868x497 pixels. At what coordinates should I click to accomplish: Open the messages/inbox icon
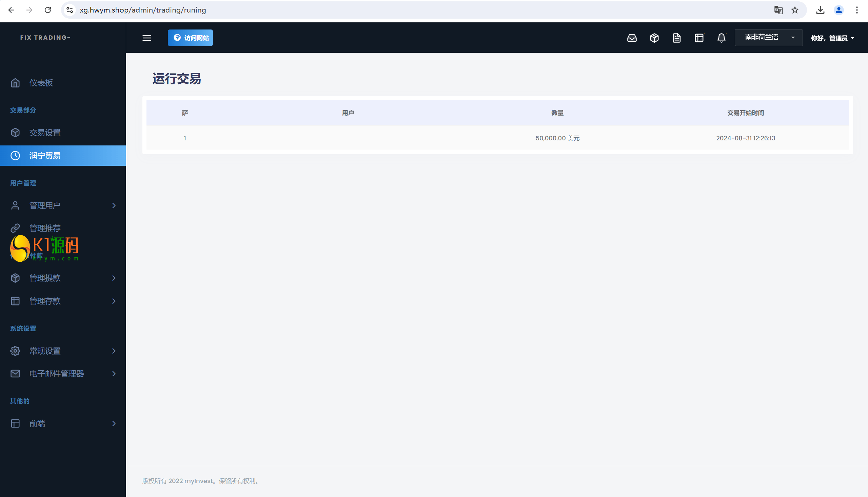click(x=631, y=38)
